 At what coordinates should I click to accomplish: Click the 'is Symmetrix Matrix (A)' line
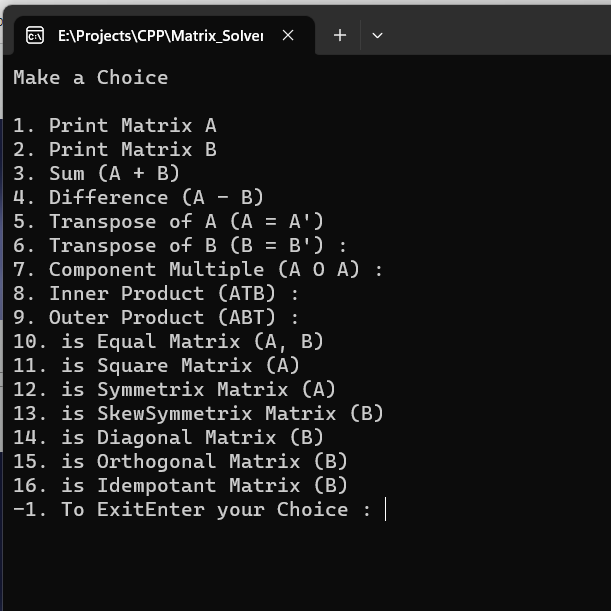click(x=175, y=390)
